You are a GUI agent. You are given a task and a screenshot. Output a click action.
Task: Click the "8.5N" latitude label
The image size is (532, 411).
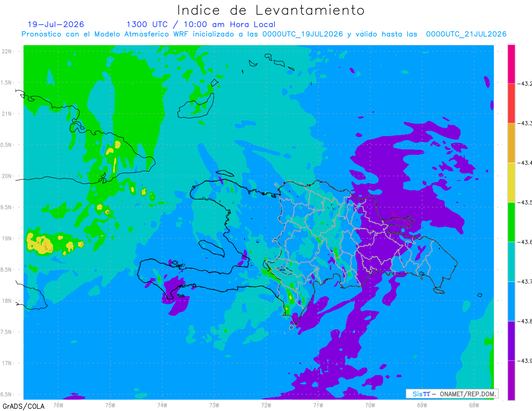pos(6,270)
